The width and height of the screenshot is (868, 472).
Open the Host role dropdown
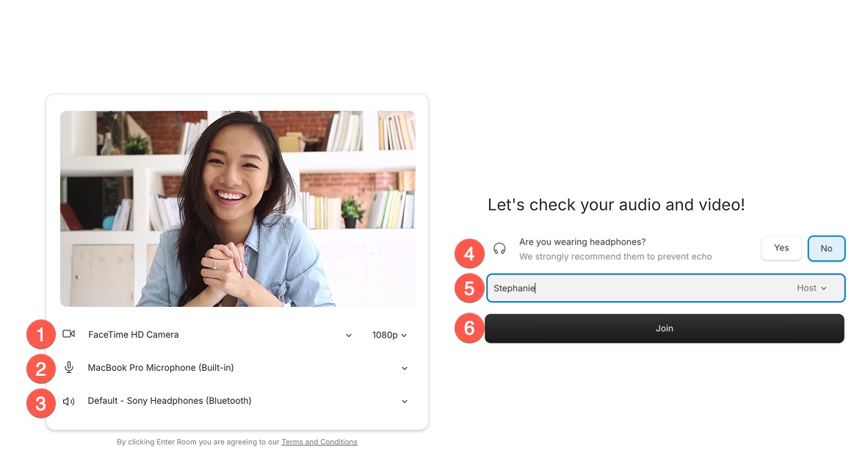[811, 288]
